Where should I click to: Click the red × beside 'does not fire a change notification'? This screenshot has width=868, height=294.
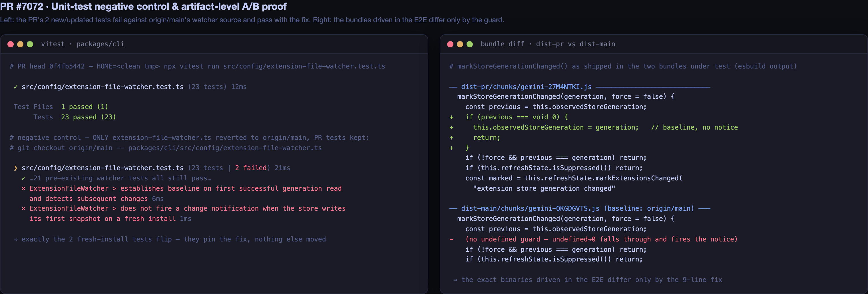(23, 208)
